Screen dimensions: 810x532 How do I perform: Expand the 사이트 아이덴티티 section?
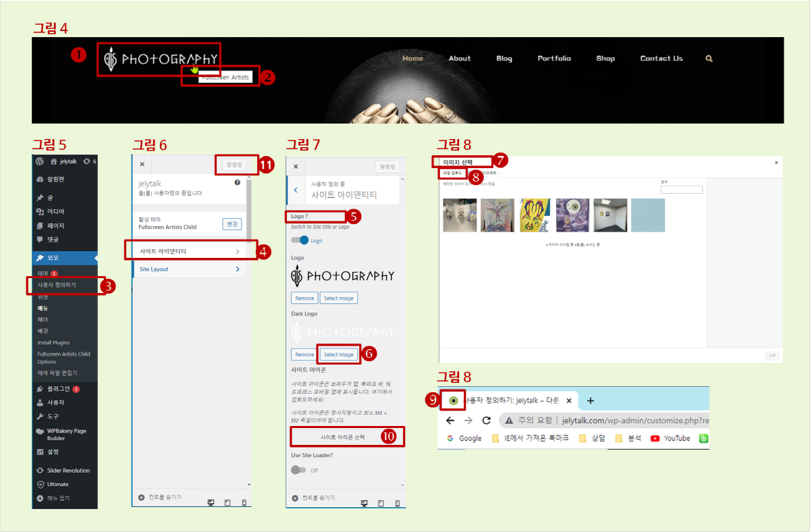(190, 251)
